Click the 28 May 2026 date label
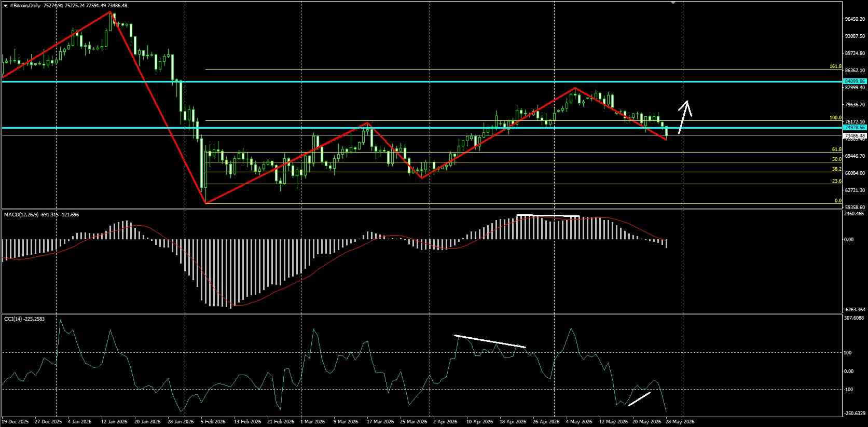 coord(681,422)
